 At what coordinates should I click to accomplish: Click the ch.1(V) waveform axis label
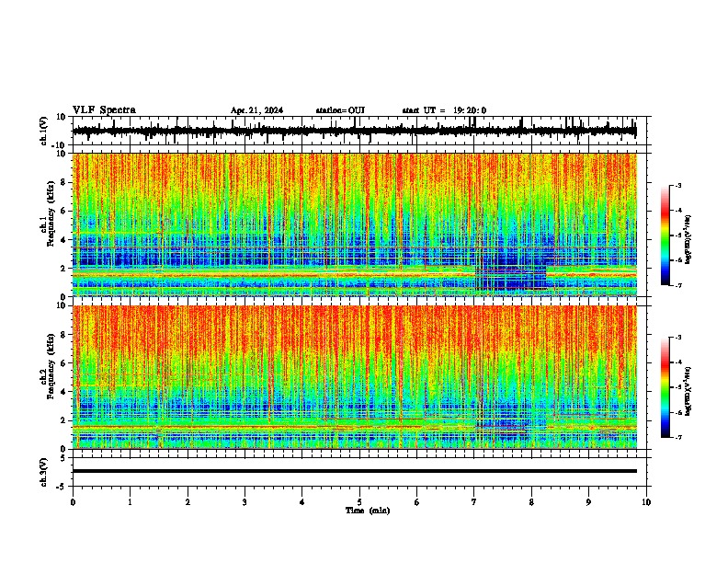[44, 131]
